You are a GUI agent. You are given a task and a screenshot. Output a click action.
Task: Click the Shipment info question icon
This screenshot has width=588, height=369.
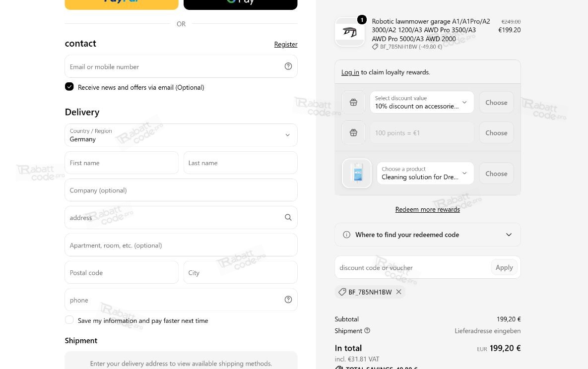point(367,331)
